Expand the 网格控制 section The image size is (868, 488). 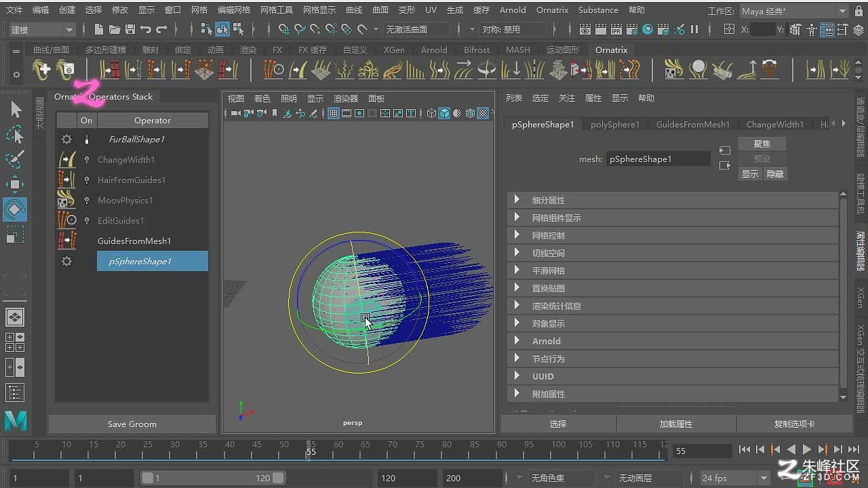(673, 235)
